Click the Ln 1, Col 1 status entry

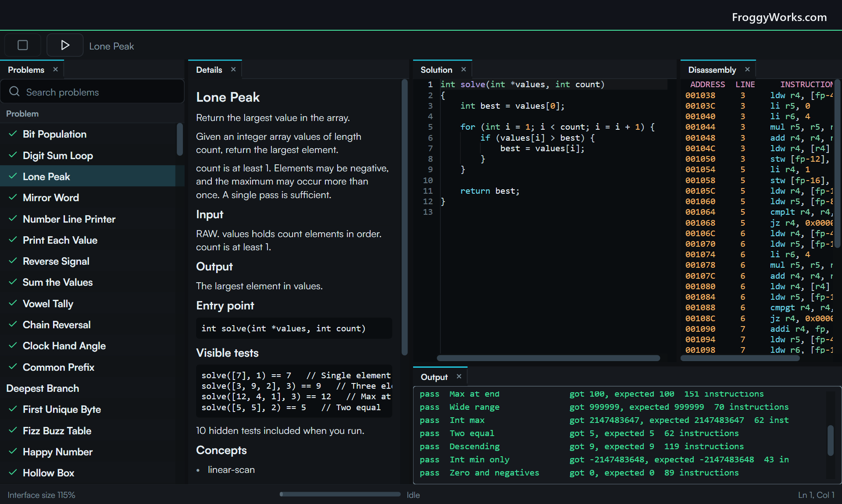[816, 495]
